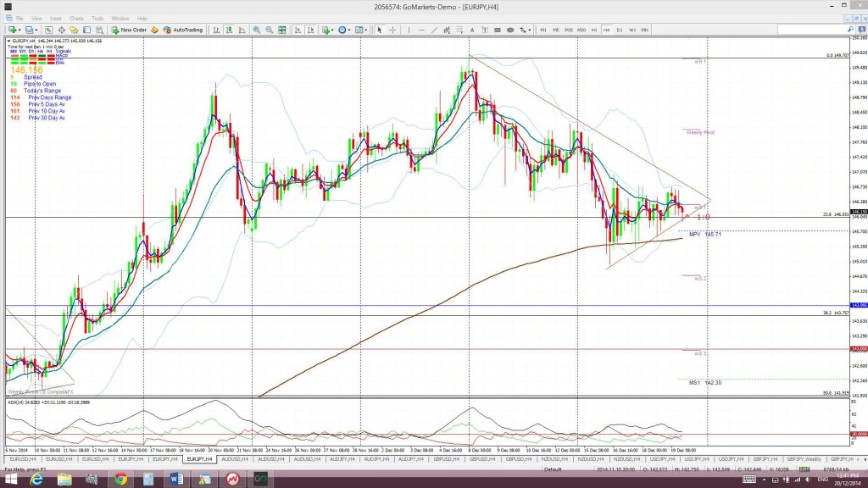
Task: Open the templates dropdown in toolbar
Action: pyautogui.click(x=361, y=30)
